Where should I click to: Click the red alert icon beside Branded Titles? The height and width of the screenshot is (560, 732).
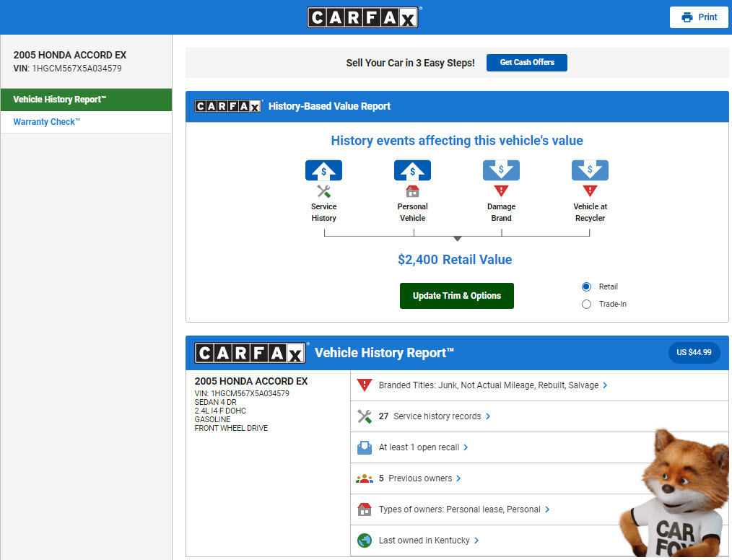(364, 385)
